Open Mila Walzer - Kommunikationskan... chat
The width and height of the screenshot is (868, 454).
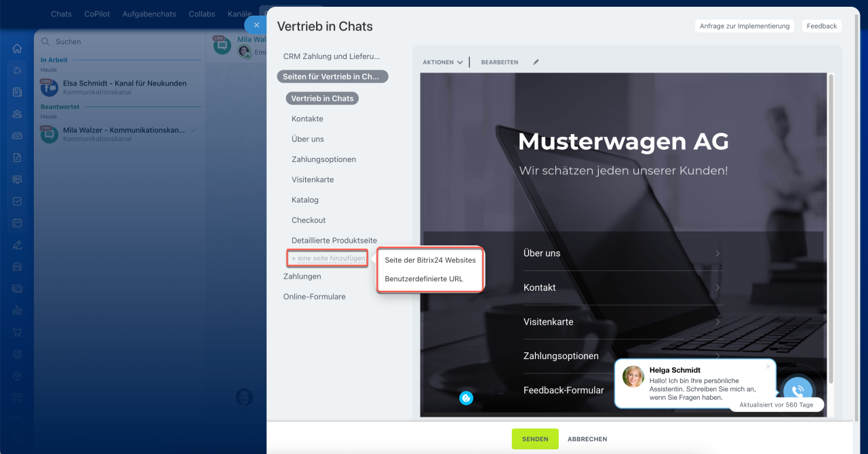121,133
